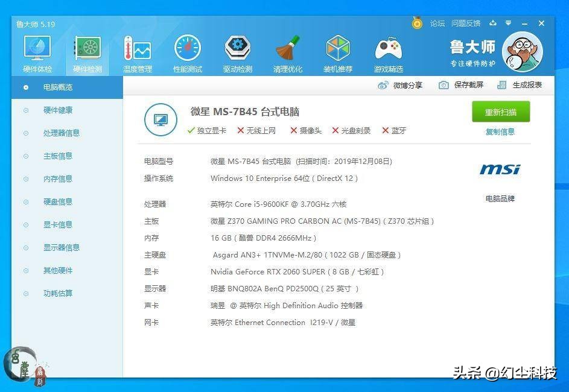Click 英特尔 Ethernet Connection I219-V text
The height and width of the screenshot is (392, 569).
click(x=283, y=323)
